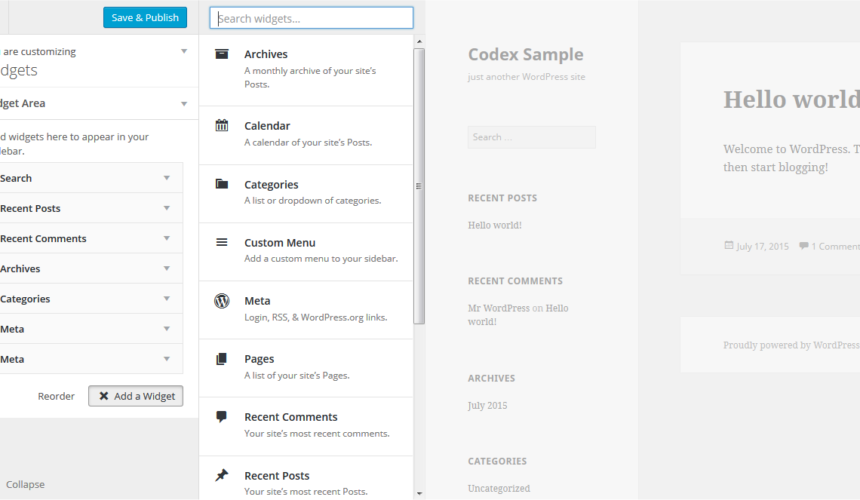Viewport: 860px width, 500px height.
Task: Select the Meta widget title in chooser
Action: [257, 300]
